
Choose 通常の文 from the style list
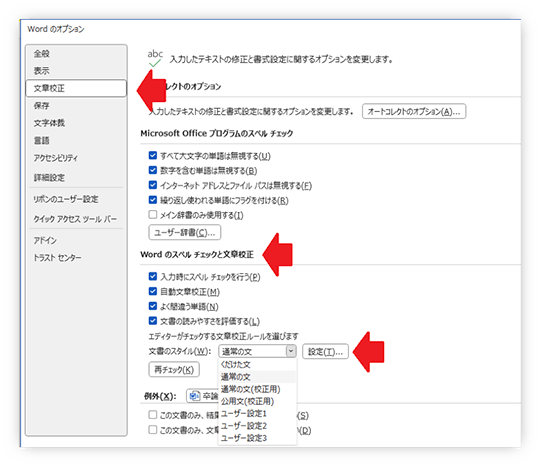[257, 377]
